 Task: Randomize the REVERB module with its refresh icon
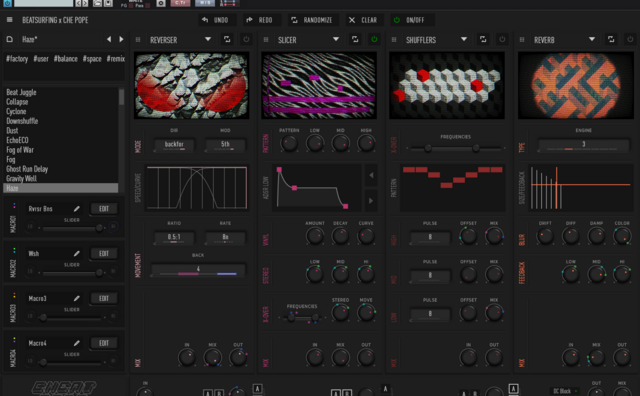(611, 39)
